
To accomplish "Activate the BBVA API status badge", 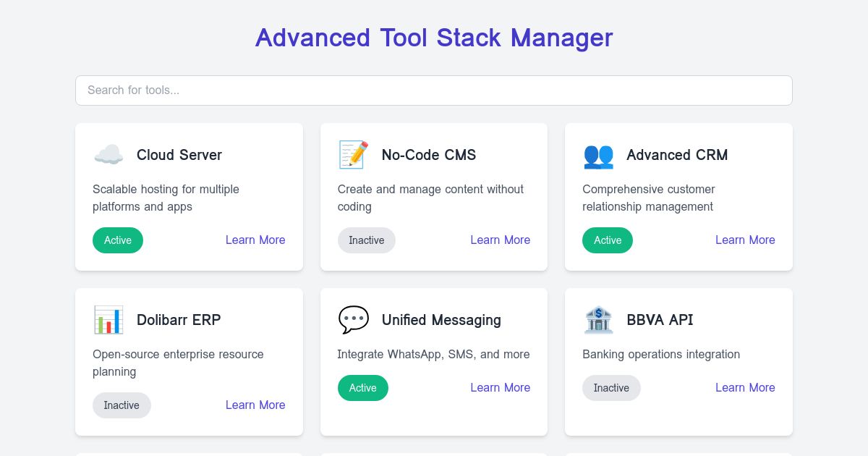I will (x=611, y=388).
